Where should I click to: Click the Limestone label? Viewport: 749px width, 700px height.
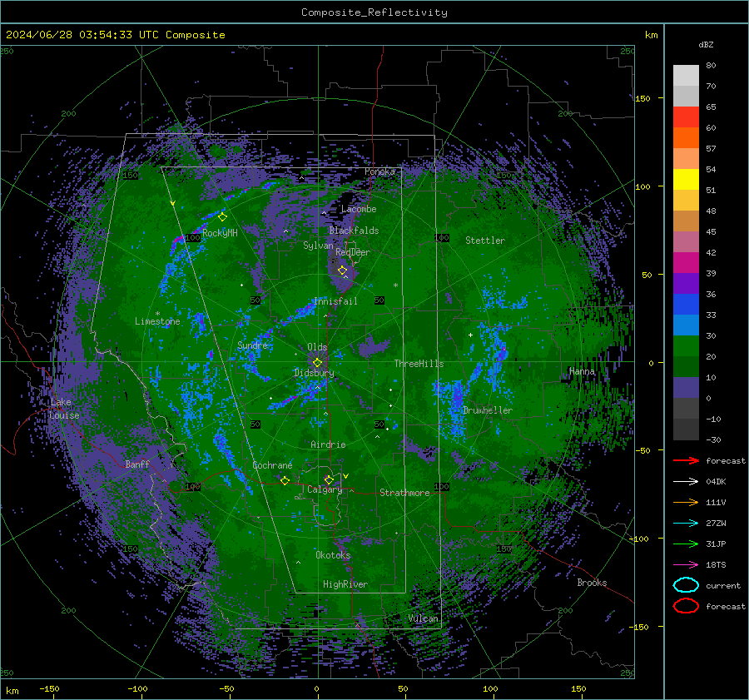pos(157,321)
